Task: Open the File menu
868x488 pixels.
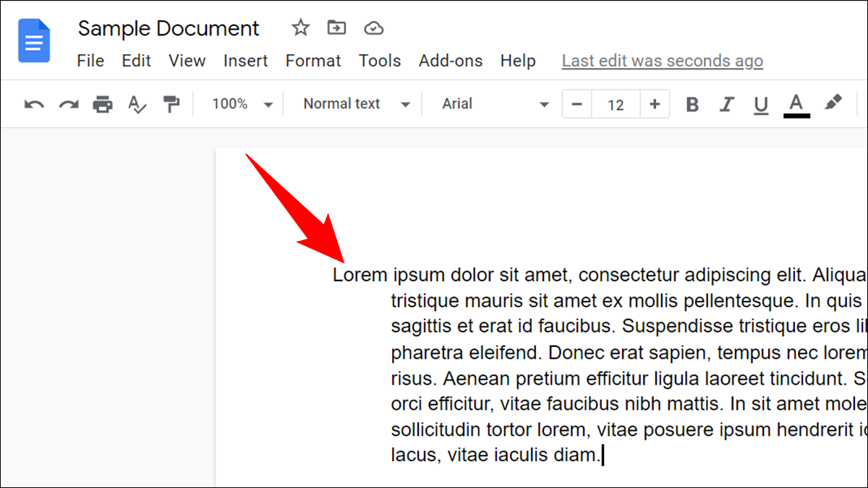Action: pos(90,61)
